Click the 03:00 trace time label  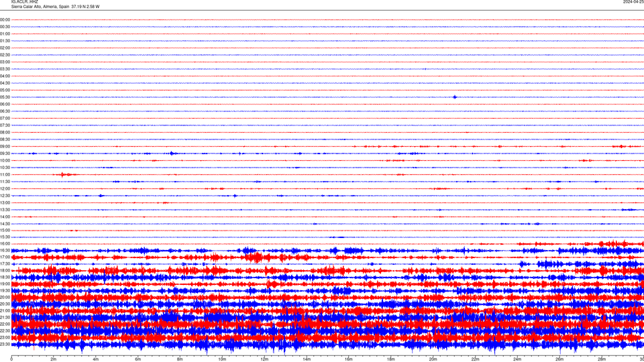(x=5, y=62)
